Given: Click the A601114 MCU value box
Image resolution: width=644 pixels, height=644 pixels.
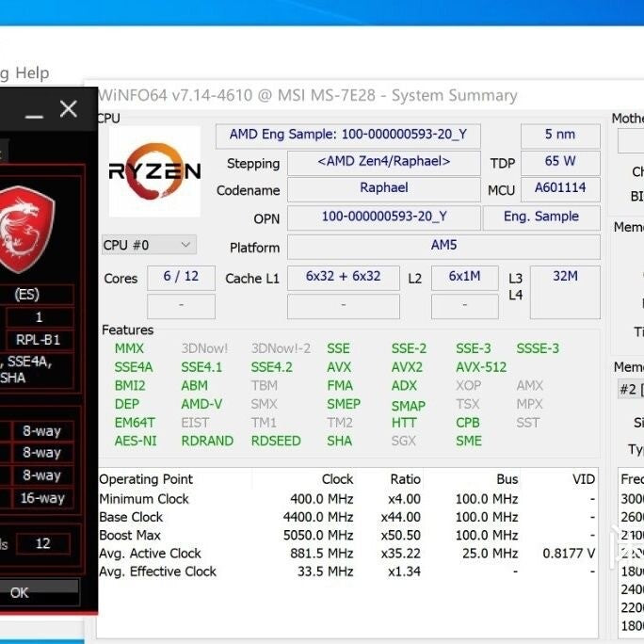Looking at the screenshot, I should pyautogui.click(x=559, y=188).
